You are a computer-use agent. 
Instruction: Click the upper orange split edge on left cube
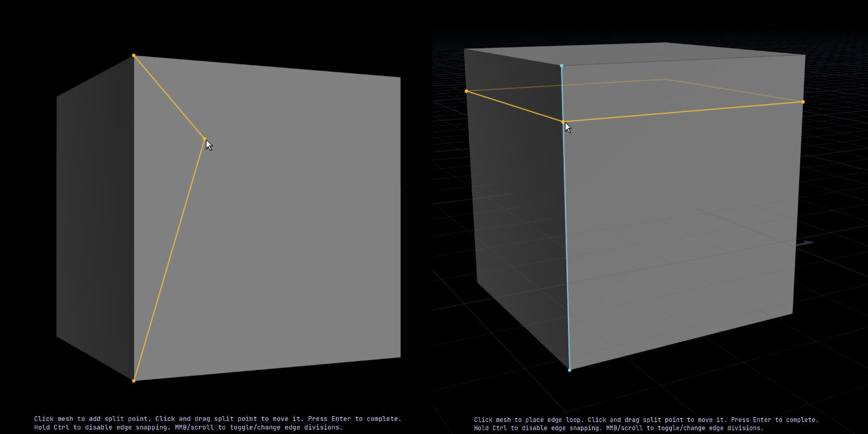coord(169,97)
